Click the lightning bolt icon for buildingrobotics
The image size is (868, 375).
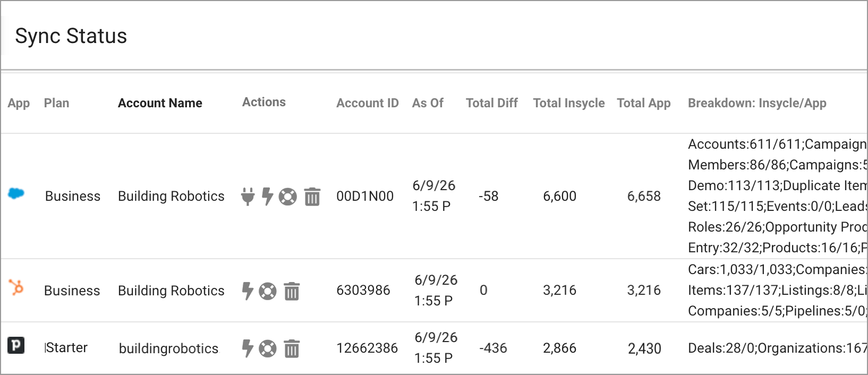tap(248, 348)
